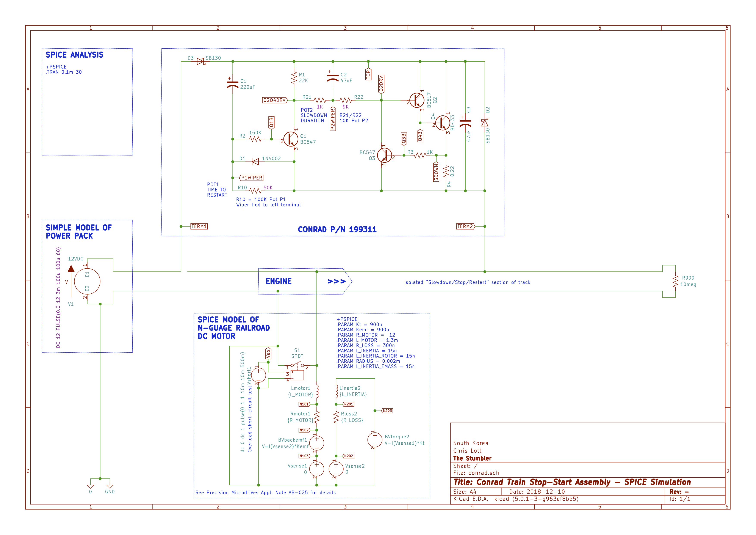The height and width of the screenshot is (535, 756).
Task: Click the C2 47uF capacitor symbol
Action: pos(333,78)
